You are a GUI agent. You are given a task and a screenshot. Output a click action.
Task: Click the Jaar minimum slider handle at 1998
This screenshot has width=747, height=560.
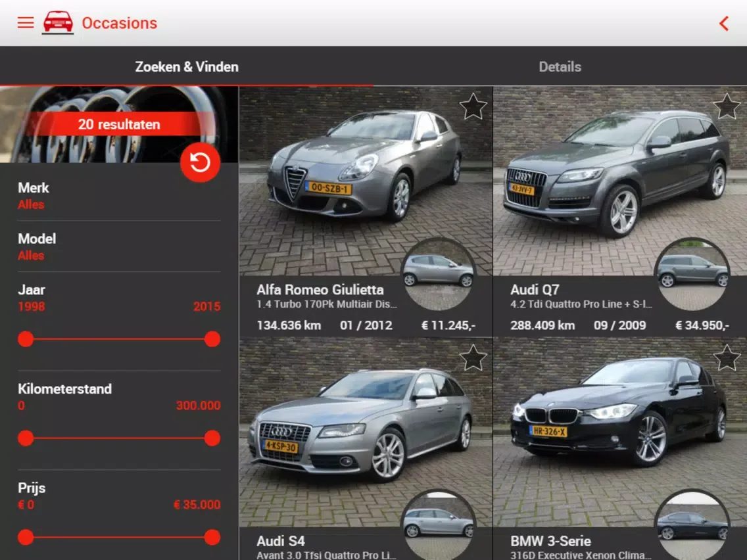(x=26, y=339)
